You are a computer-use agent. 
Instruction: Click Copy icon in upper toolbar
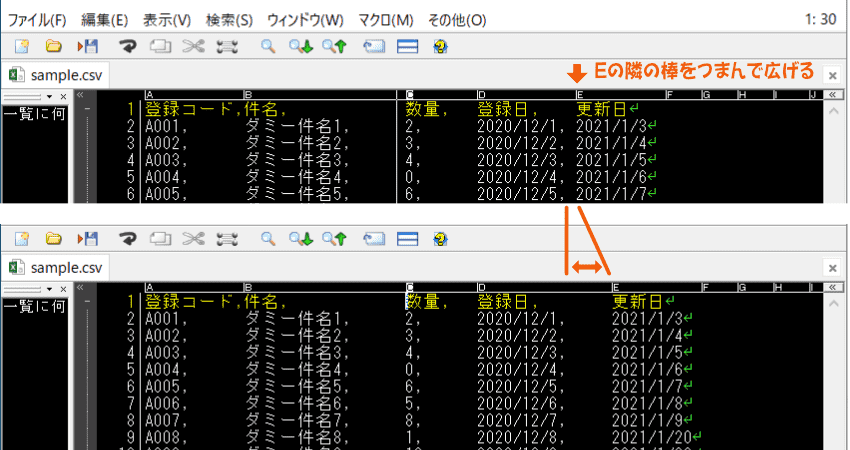click(160, 47)
